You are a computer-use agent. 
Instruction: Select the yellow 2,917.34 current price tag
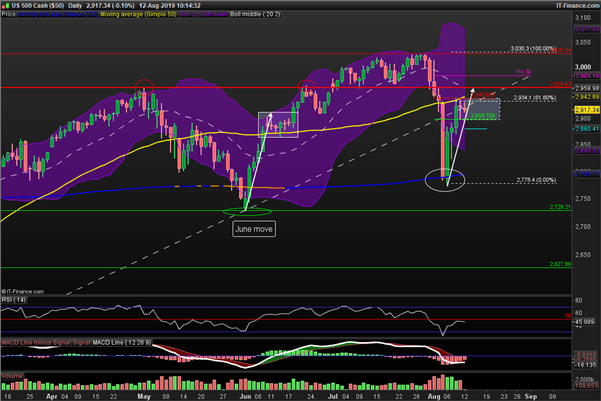pyautogui.click(x=586, y=110)
